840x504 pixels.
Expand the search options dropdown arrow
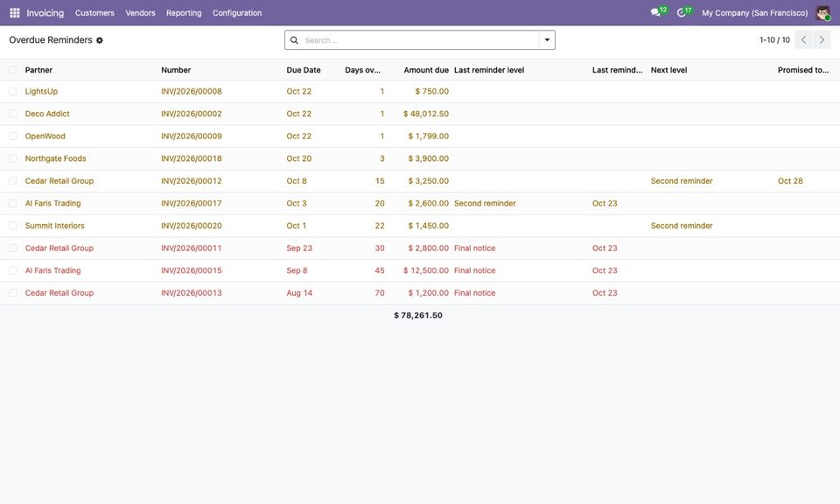(x=547, y=40)
